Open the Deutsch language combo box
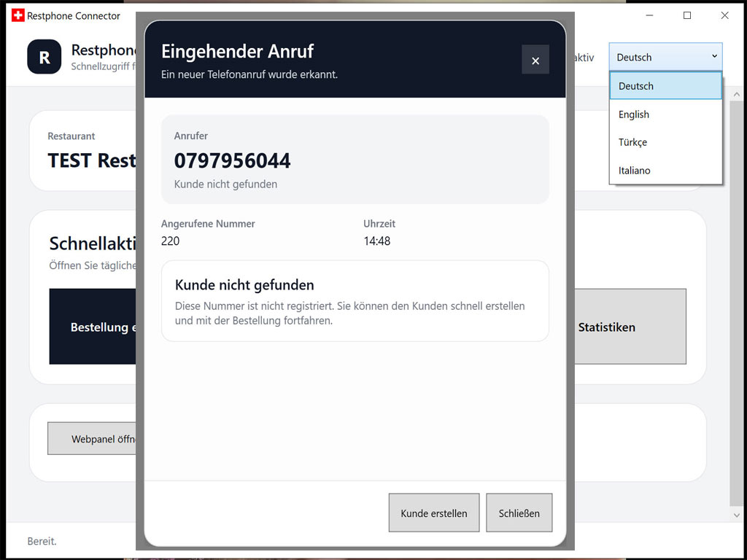Viewport: 747px width, 560px height. pos(665,57)
